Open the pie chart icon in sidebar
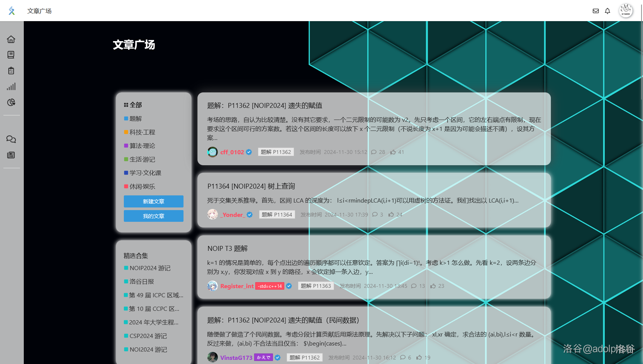 tap(11, 102)
